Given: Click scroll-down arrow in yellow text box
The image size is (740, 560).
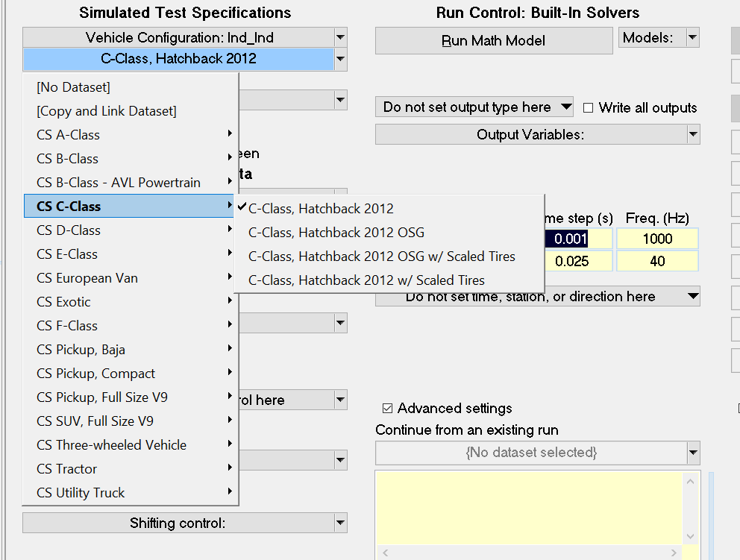Looking at the screenshot, I should (x=690, y=536).
